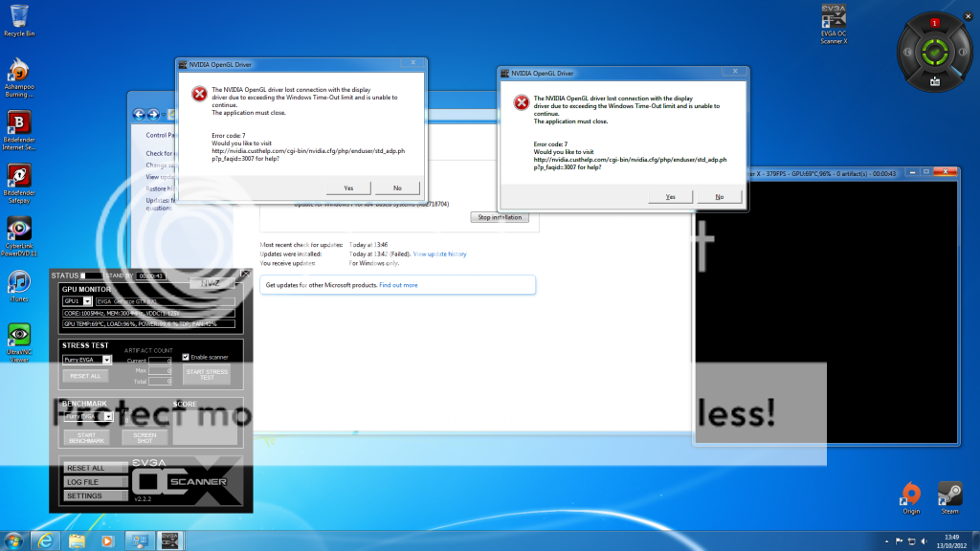
Task: Click Yes in the left NVIDIA OpenGL dialog
Action: tap(348, 188)
